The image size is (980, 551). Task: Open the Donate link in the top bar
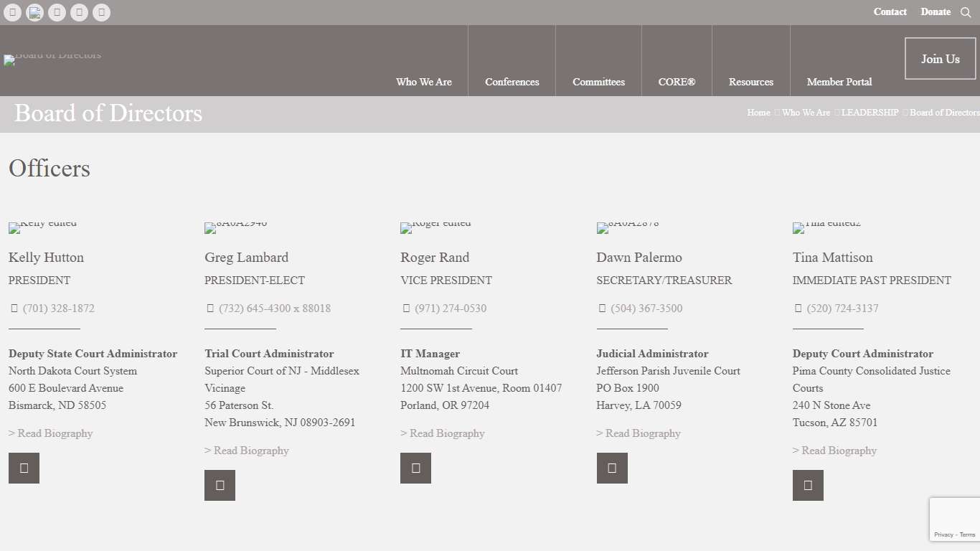tap(935, 12)
